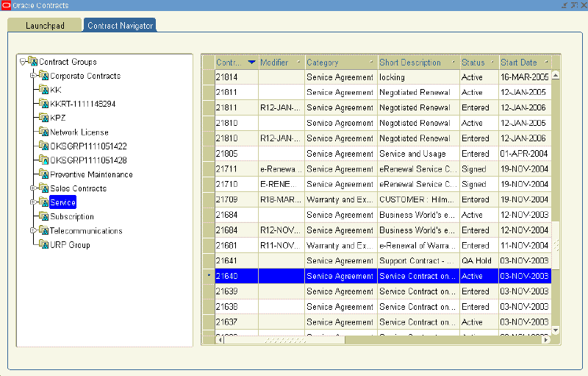Click the Sales Contracts folder icon
Image resolution: width=588 pixels, height=376 pixels.
tap(44, 188)
